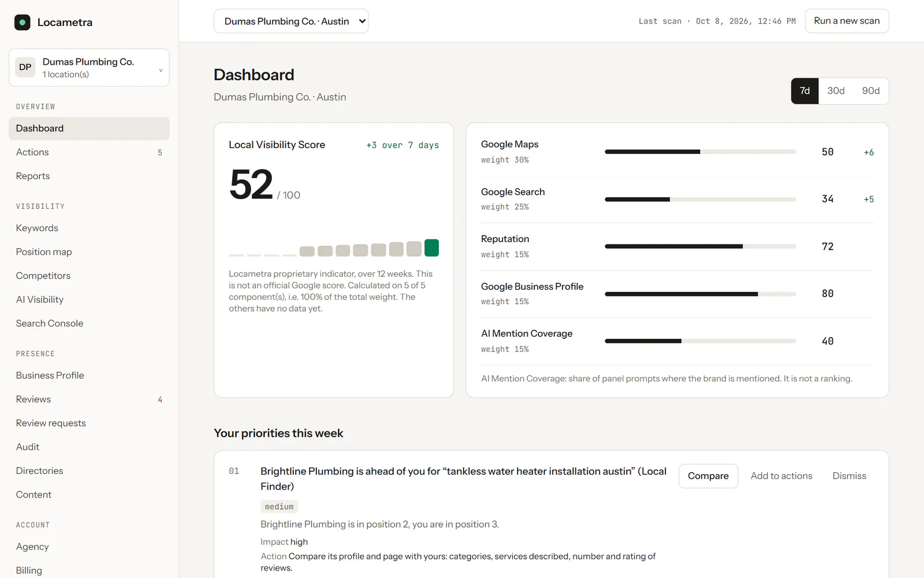Add priority 01 to actions
The width and height of the screenshot is (924, 578).
pos(781,476)
